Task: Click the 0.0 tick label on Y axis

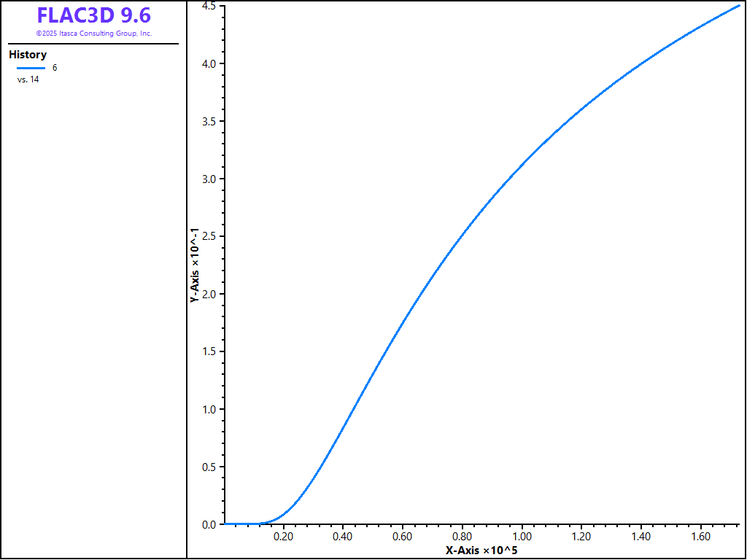Action: click(x=209, y=524)
